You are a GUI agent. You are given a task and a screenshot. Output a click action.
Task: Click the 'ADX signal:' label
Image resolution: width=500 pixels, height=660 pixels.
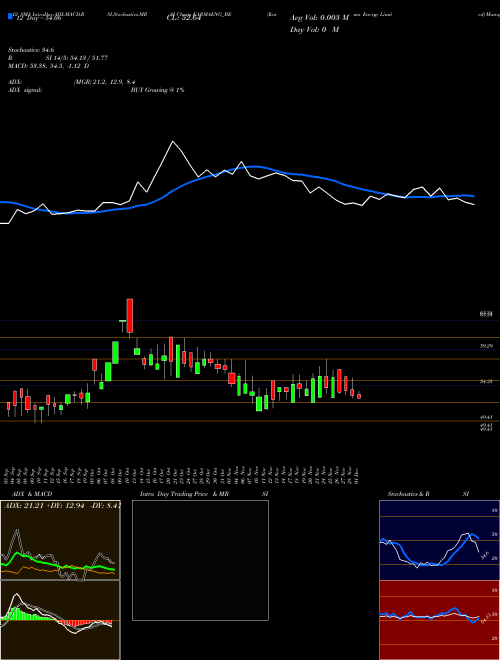point(25,90)
